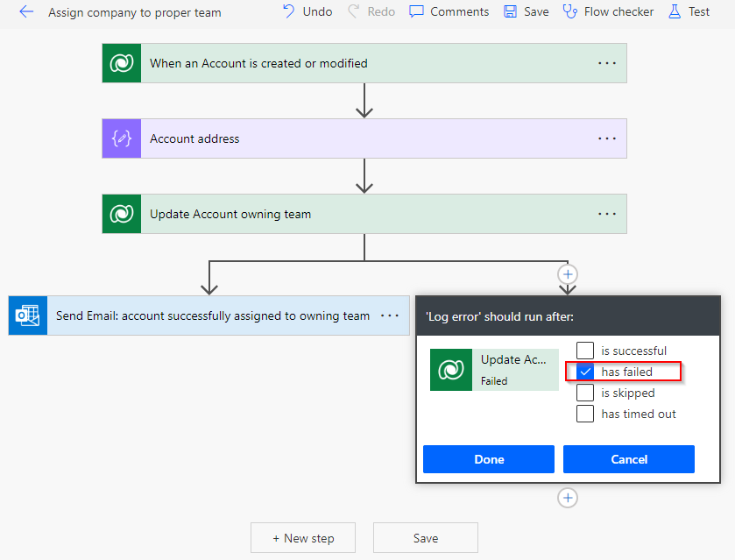Open the Send Email step ellipsis menu
Image resolution: width=735 pixels, height=560 pixels.
[x=390, y=315]
